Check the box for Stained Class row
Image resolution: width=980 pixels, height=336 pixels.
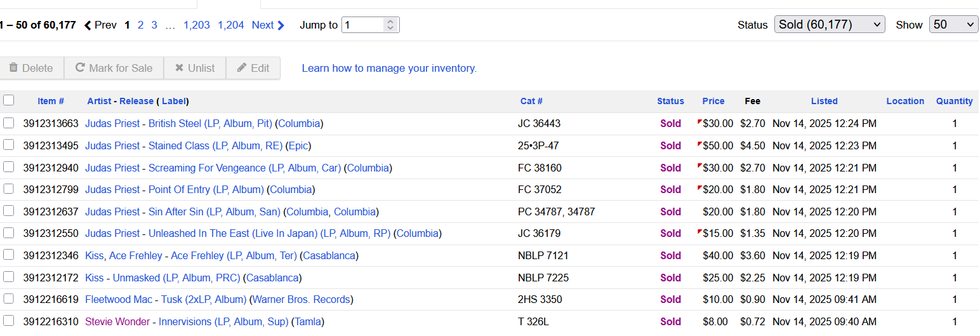click(x=8, y=145)
